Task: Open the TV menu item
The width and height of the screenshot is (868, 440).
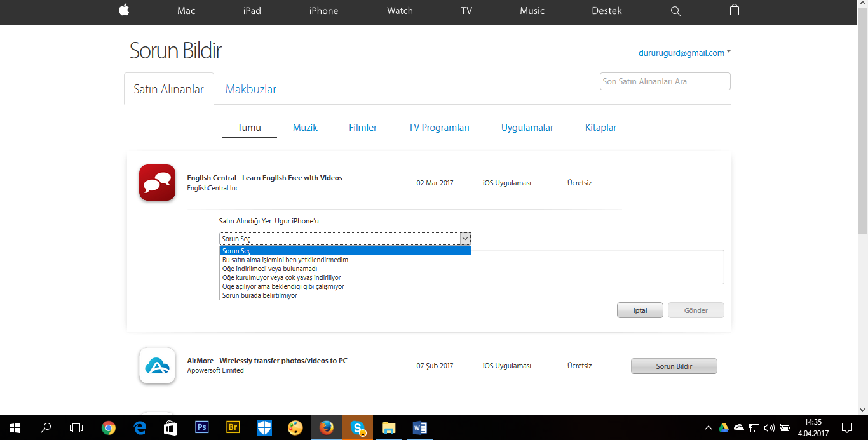Action: pos(466,11)
